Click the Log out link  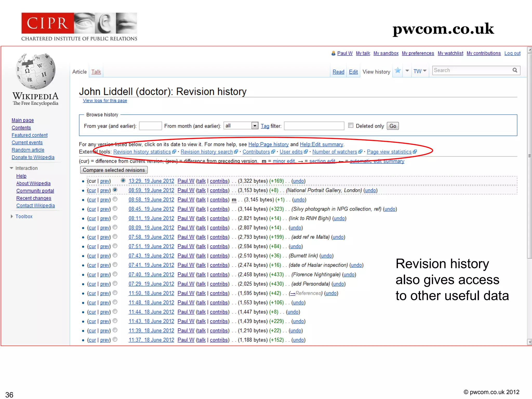(513, 53)
